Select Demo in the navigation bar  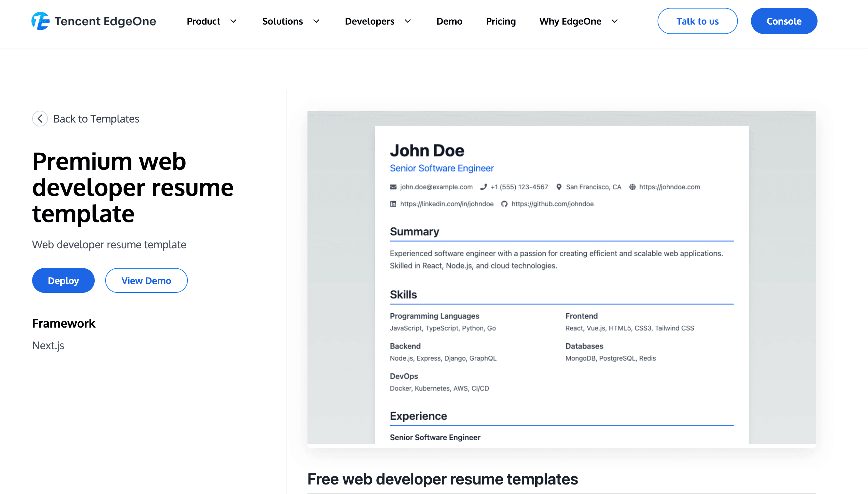coord(449,21)
